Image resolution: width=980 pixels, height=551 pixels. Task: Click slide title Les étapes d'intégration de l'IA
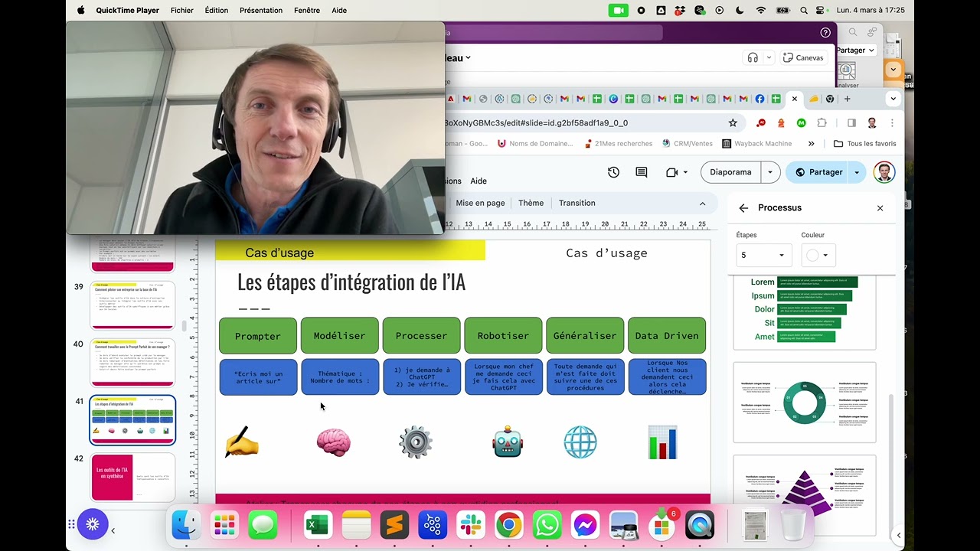click(x=351, y=282)
